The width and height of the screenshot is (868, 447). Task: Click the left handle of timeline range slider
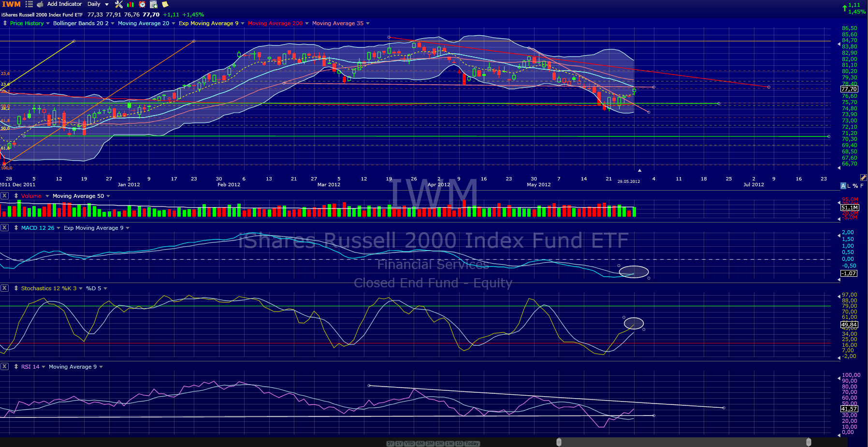point(559,442)
